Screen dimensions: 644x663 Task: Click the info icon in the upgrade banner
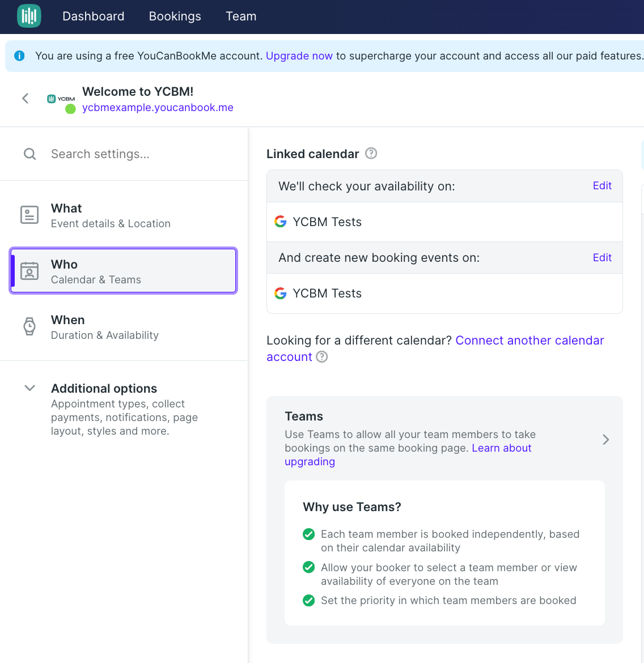tap(19, 56)
